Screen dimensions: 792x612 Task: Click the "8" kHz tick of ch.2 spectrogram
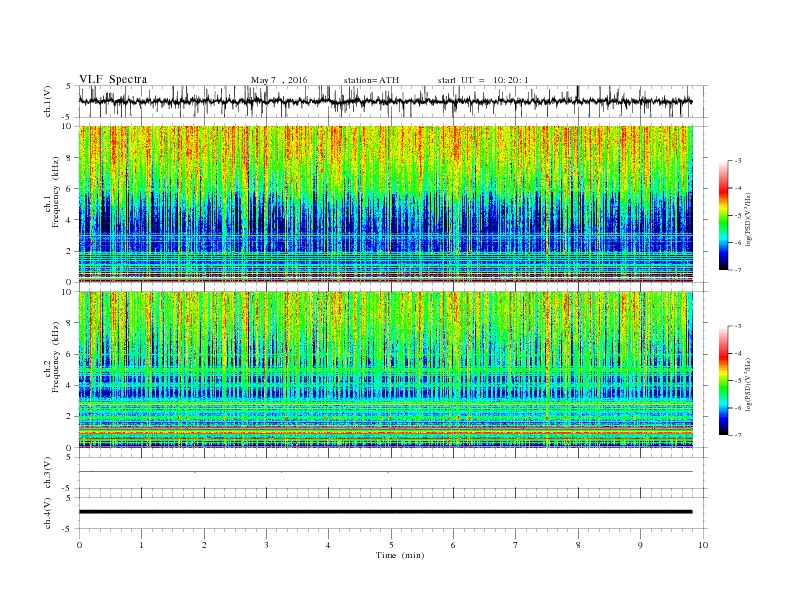pos(70,323)
